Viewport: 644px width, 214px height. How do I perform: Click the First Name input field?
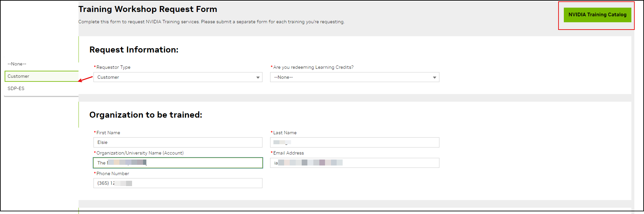[x=178, y=142]
